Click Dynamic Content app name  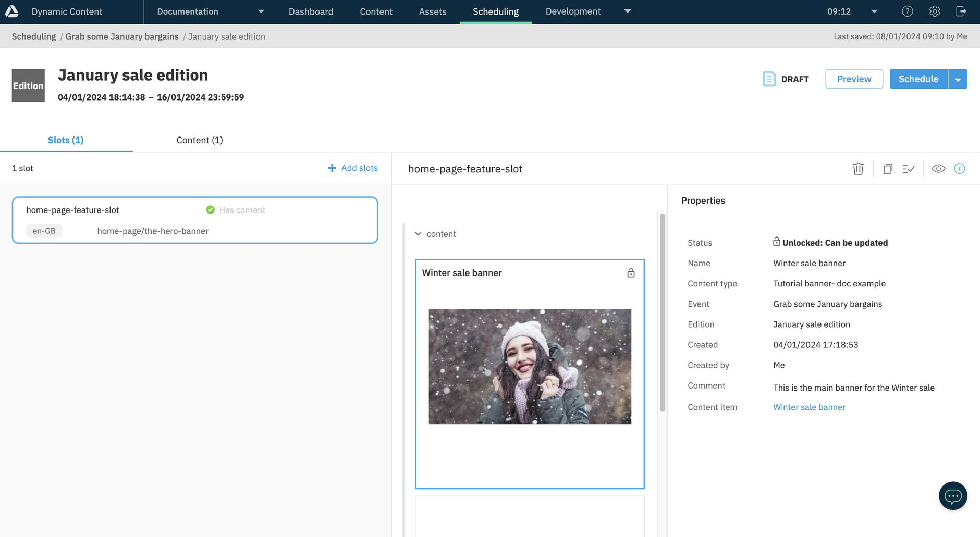coord(67,11)
